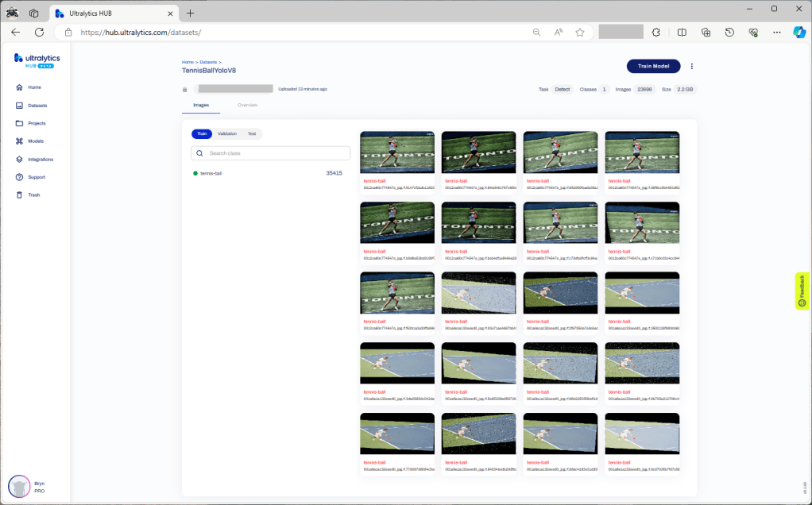The width and height of the screenshot is (812, 505).
Task: Click the Train Model button
Action: point(653,66)
